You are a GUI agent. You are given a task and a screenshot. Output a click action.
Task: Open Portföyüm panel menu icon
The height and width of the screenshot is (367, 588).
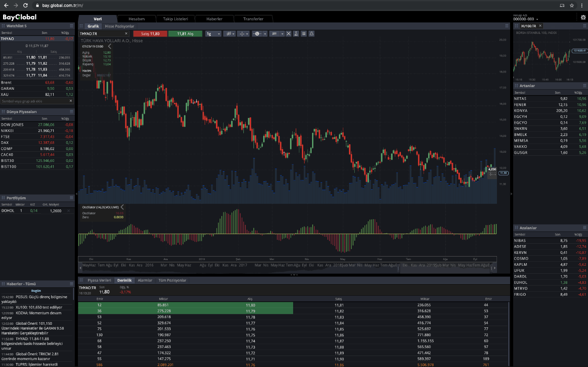coord(71,198)
